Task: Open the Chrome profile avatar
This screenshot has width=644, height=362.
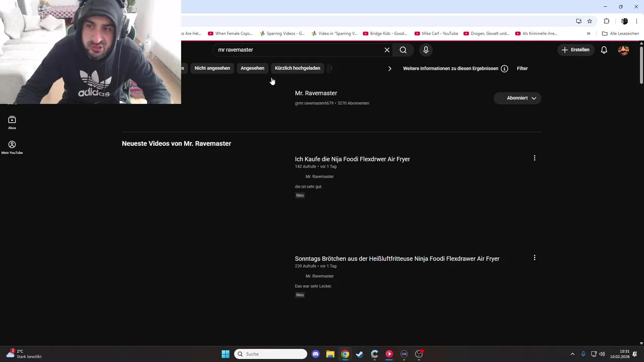Action: click(624, 21)
